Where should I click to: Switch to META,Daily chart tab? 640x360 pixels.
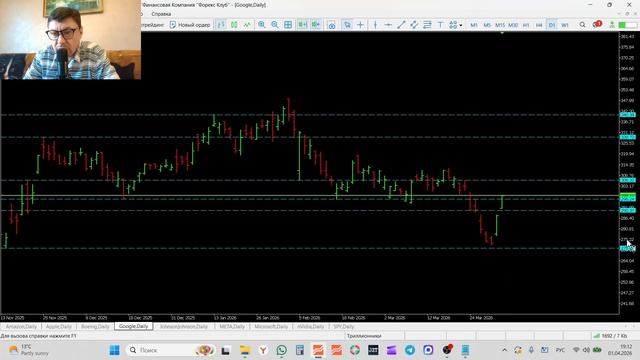point(232,327)
